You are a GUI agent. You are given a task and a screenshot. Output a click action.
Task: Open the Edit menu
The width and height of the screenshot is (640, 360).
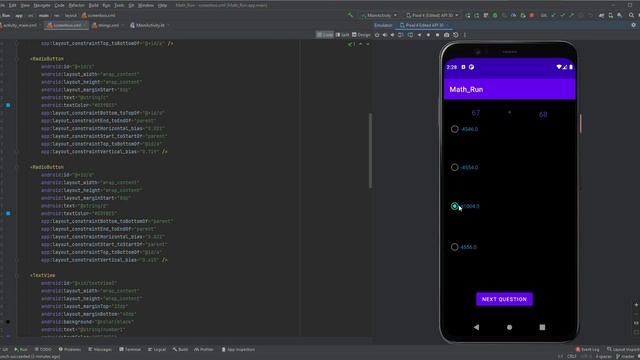pos(13,5)
